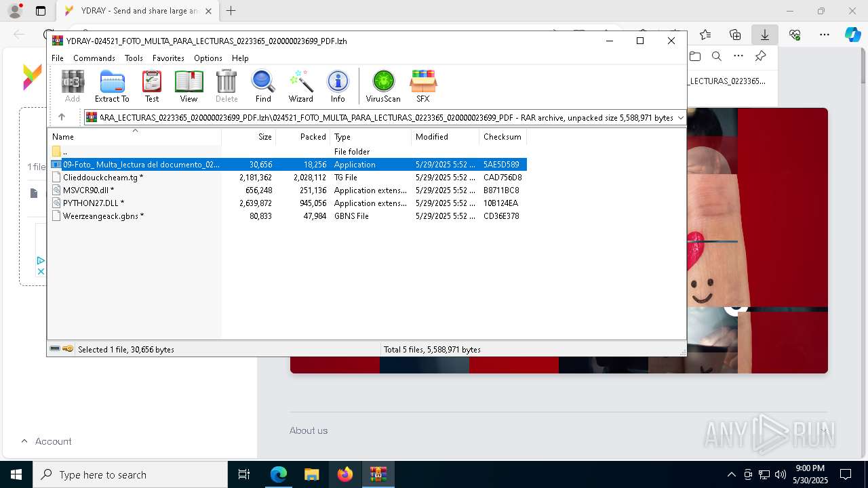Open the Tools menu

(x=134, y=58)
